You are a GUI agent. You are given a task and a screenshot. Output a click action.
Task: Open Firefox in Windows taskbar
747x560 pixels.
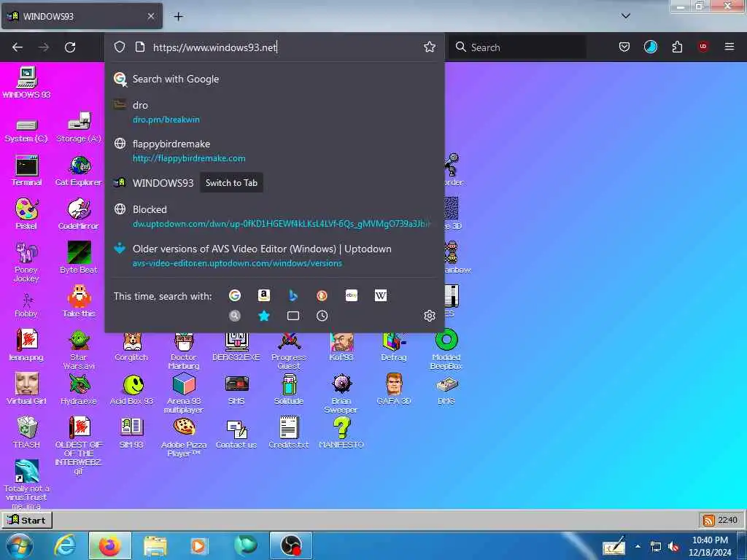point(109,545)
